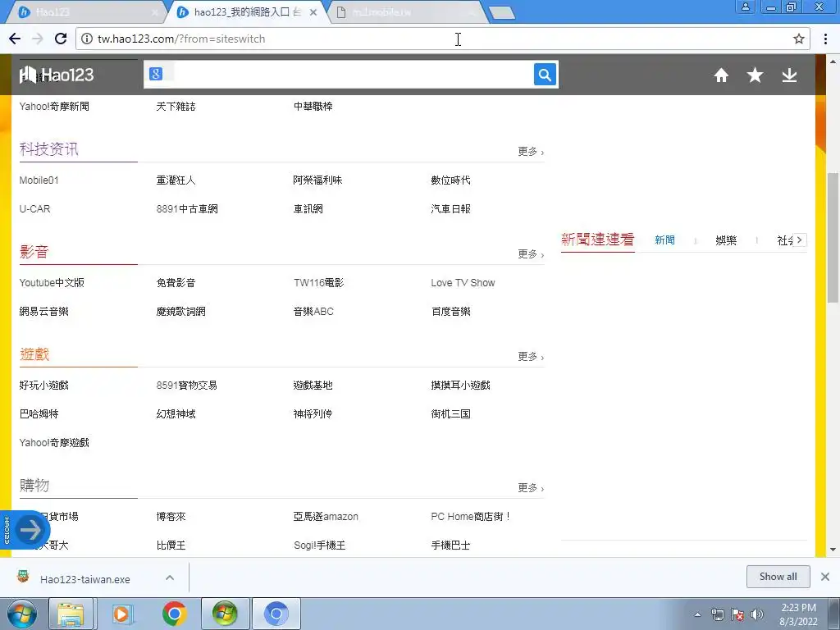Open the 巴哈姆特 link

[x=39, y=413]
